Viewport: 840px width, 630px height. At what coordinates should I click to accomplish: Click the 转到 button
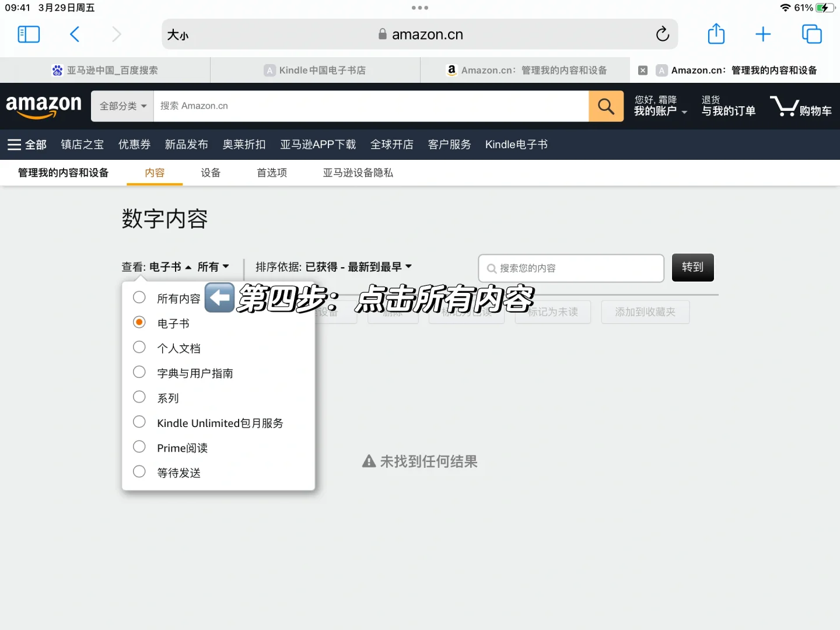[693, 268]
